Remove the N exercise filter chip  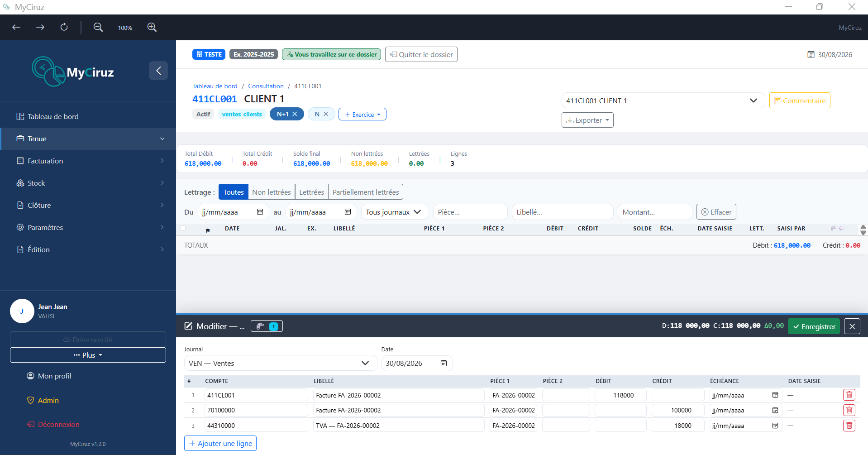pos(326,114)
